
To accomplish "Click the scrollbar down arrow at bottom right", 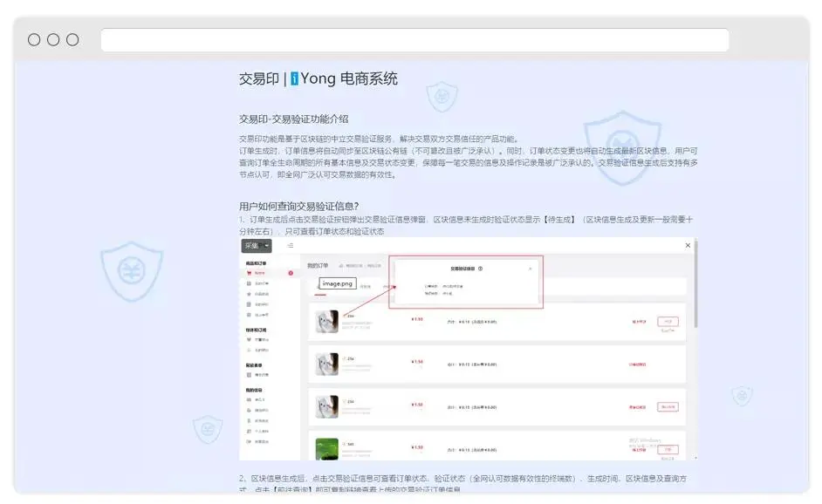I will [695, 456].
